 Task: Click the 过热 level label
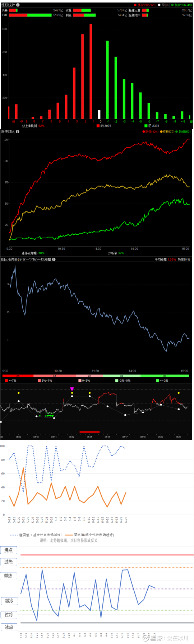click(9, 562)
